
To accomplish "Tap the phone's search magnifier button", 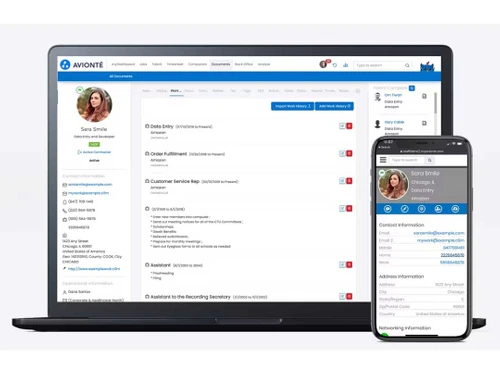I will pos(430,160).
